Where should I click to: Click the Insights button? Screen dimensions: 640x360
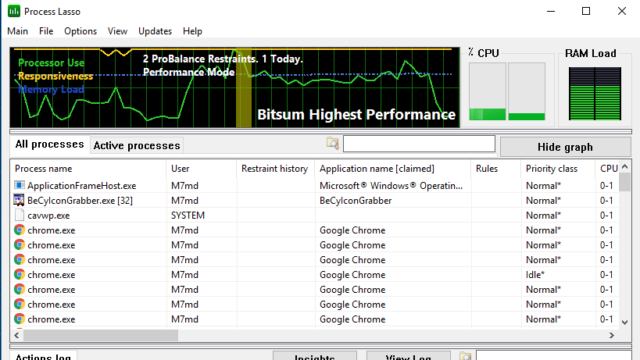coord(315,356)
